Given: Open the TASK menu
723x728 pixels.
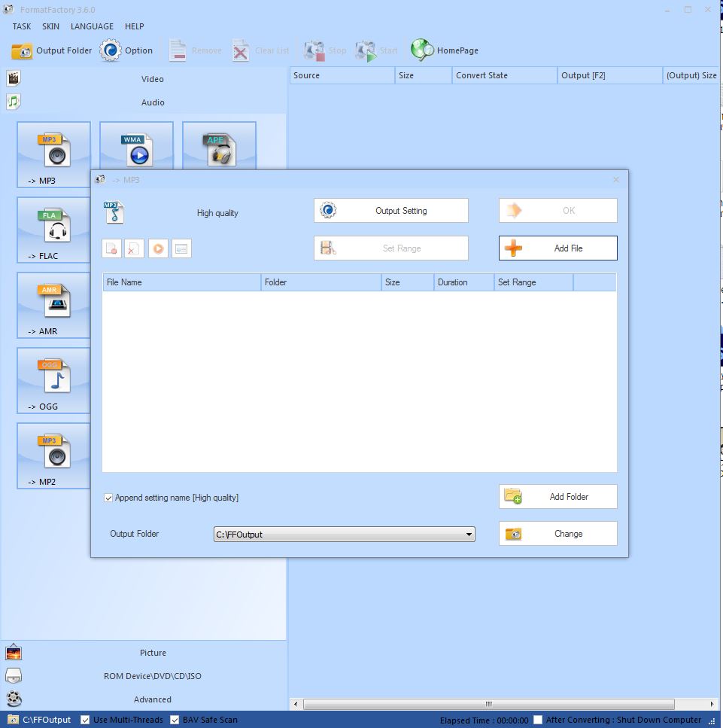Looking at the screenshot, I should pos(21,26).
